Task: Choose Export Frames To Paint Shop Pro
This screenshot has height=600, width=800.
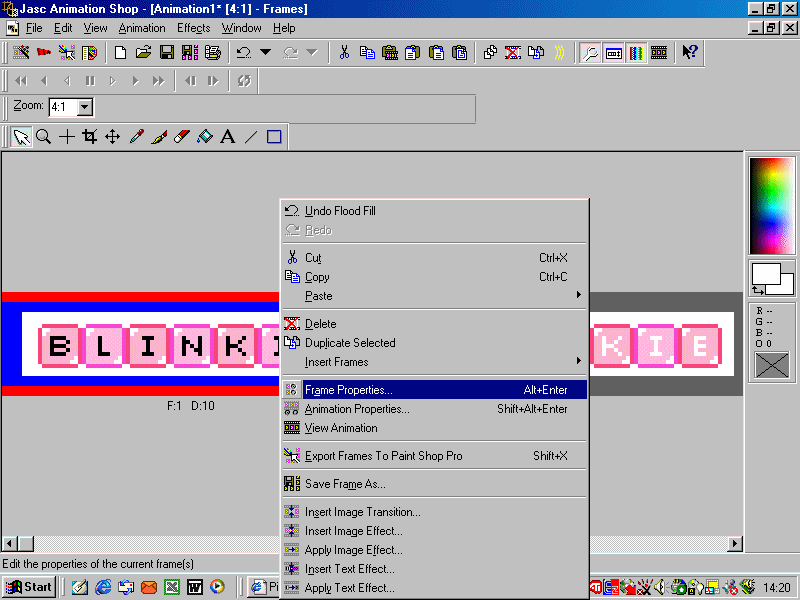Action: [435, 456]
